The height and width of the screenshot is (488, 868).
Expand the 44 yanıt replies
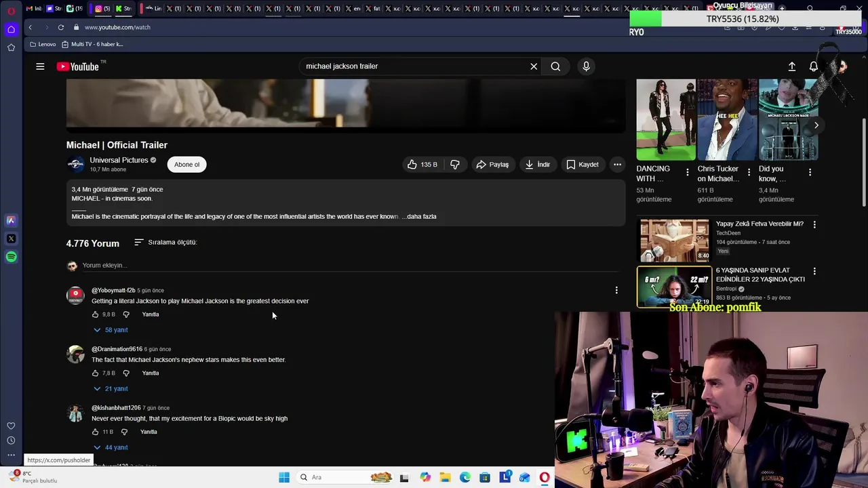click(x=111, y=447)
